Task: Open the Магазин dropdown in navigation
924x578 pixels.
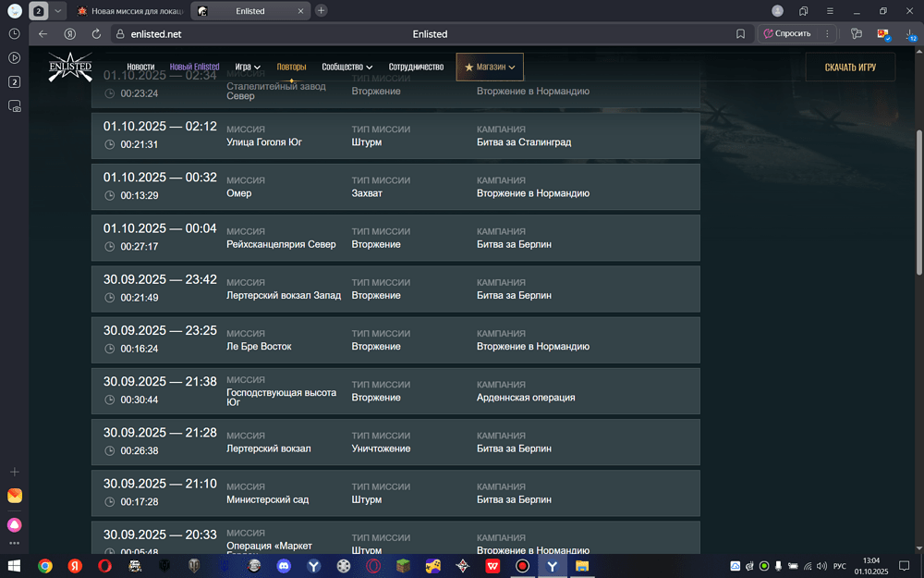Action: pyautogui.click(x=490, y=68)
